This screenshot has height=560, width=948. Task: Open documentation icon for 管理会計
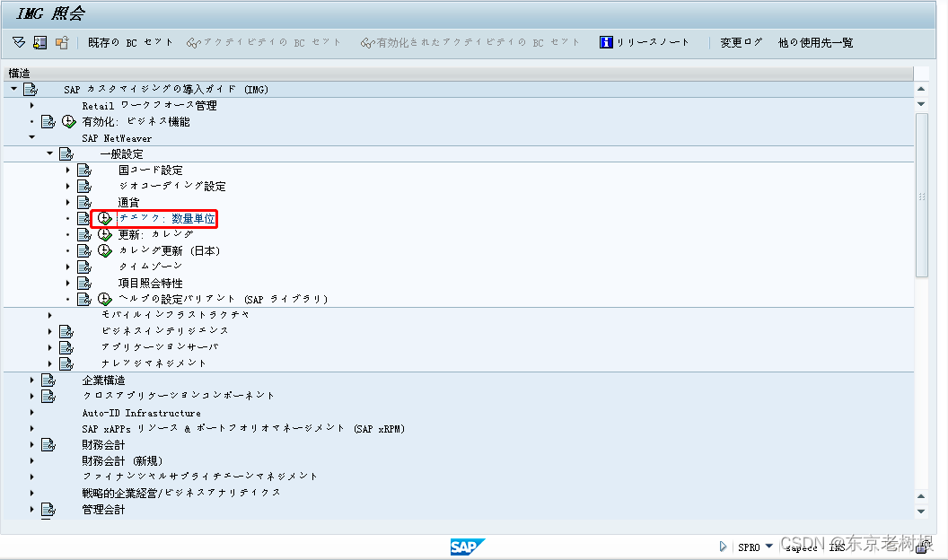pos(48,509)
